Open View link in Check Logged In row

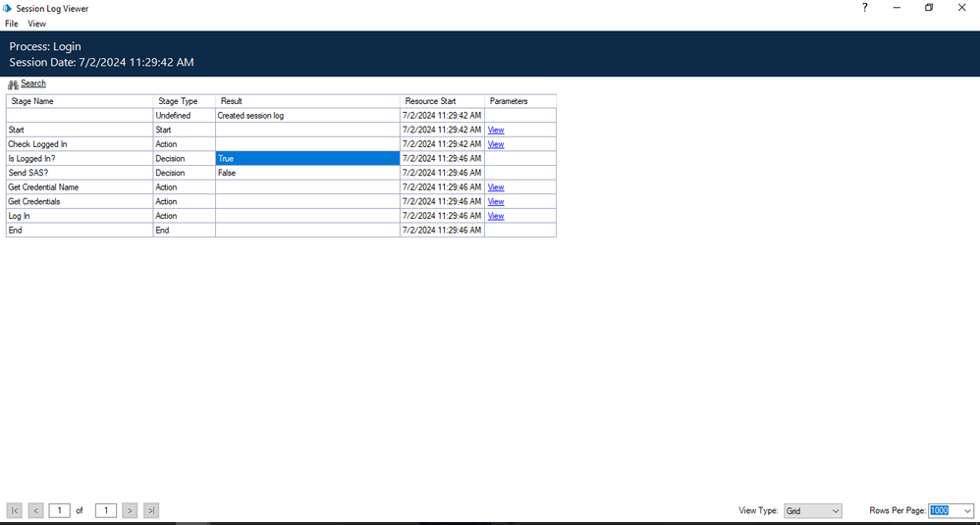coord(496,144)
